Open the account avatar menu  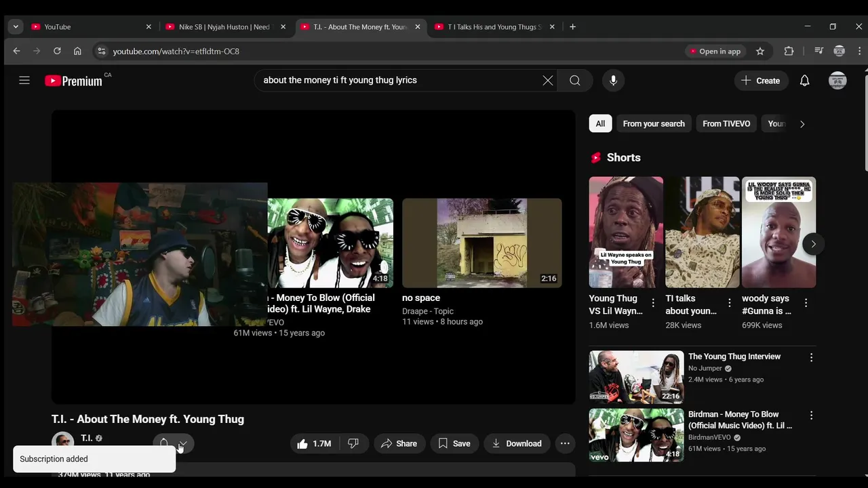coord(837,81)
